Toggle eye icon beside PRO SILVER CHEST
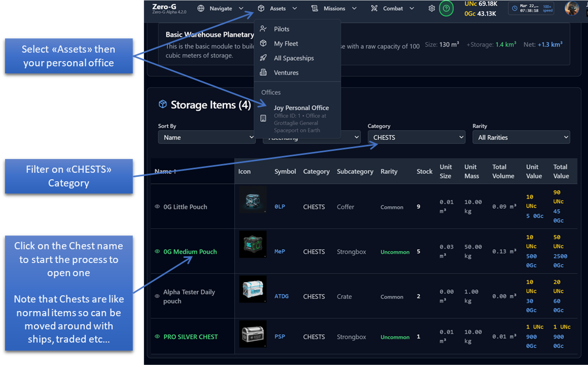Image resolution: width=588 pixels, height=365 pixels. (157, 337)
